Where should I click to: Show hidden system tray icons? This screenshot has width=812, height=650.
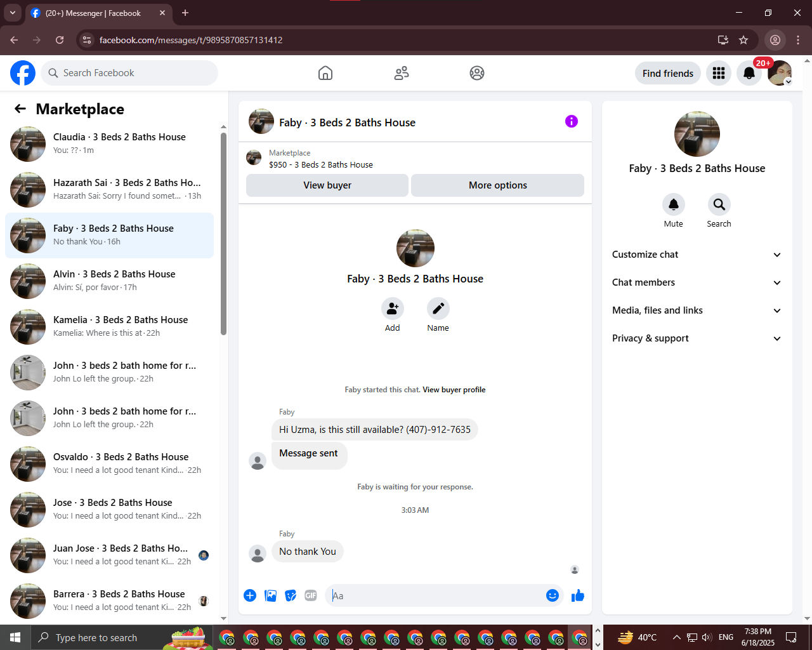coord(676,637)
